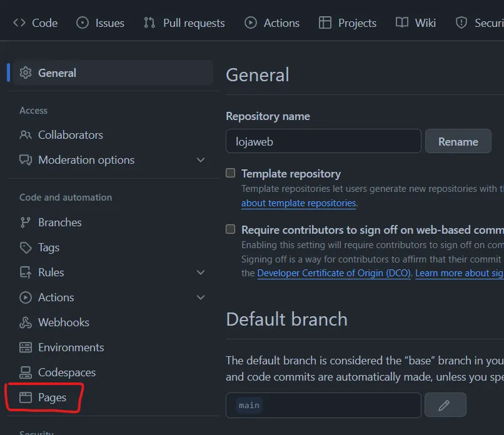The width and height of the screenshot is (504, 435).
Task: Click the Codespaces icon in the sidebar
Action: (x=26, y=372)
